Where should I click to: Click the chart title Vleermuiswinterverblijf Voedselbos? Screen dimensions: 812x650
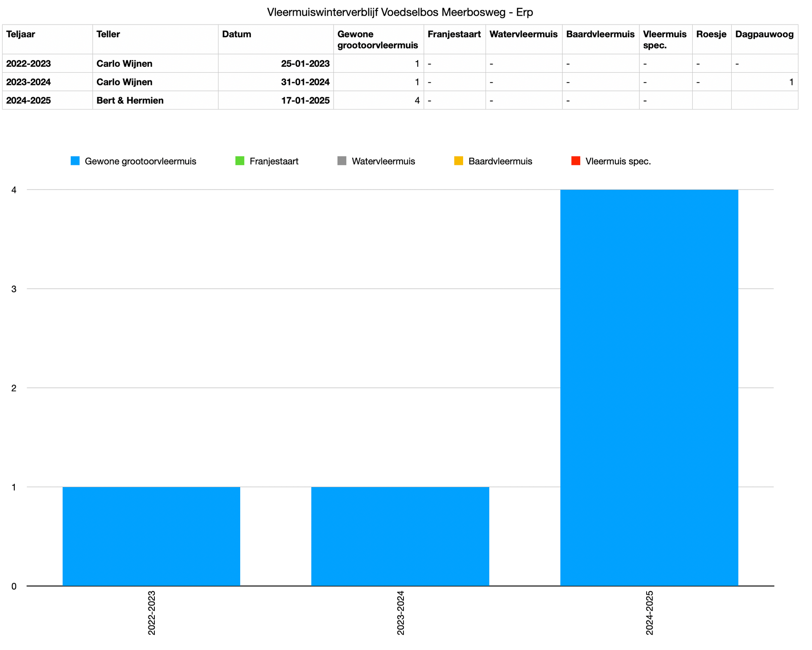[400, 12]
